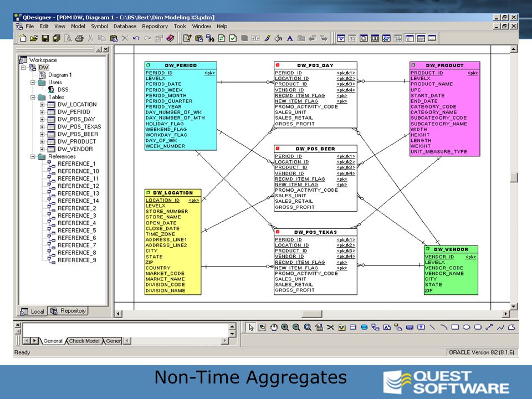Switch to the Local browser tab

click(33, 311)
